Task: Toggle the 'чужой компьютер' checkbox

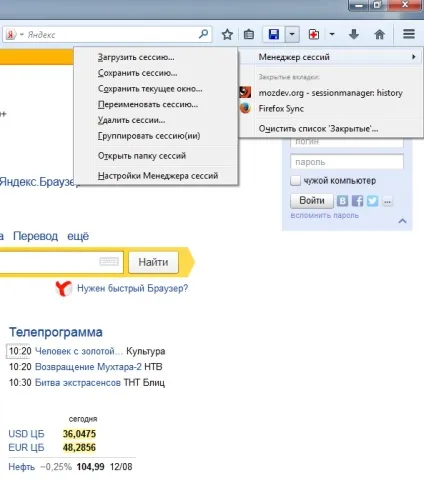Action: [x=295, y=181]
